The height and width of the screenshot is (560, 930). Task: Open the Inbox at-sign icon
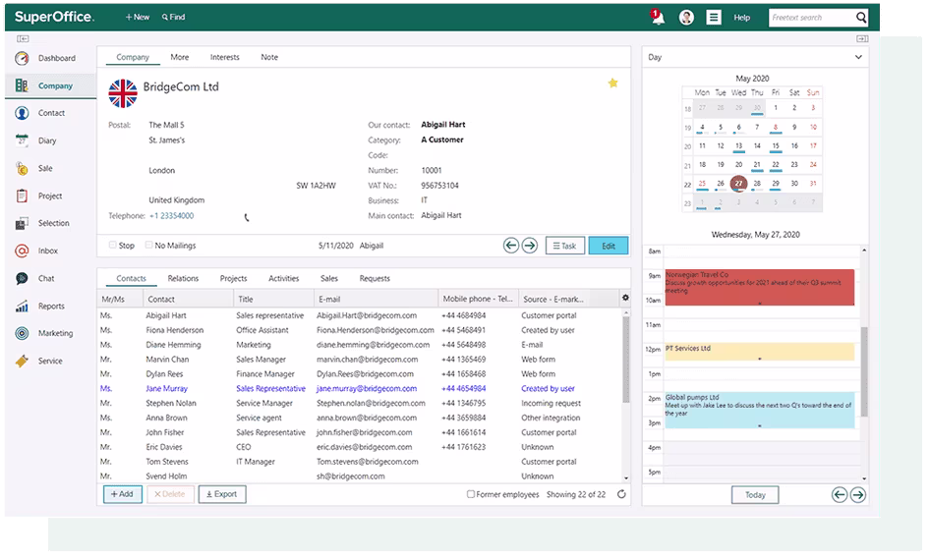coord(22,251)
